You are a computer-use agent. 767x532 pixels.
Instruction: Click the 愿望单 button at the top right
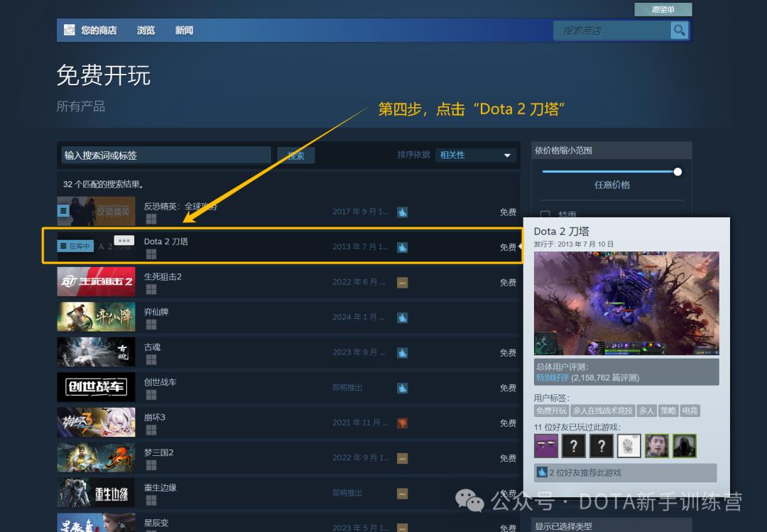pyautogui.click(x=663, y=9)
